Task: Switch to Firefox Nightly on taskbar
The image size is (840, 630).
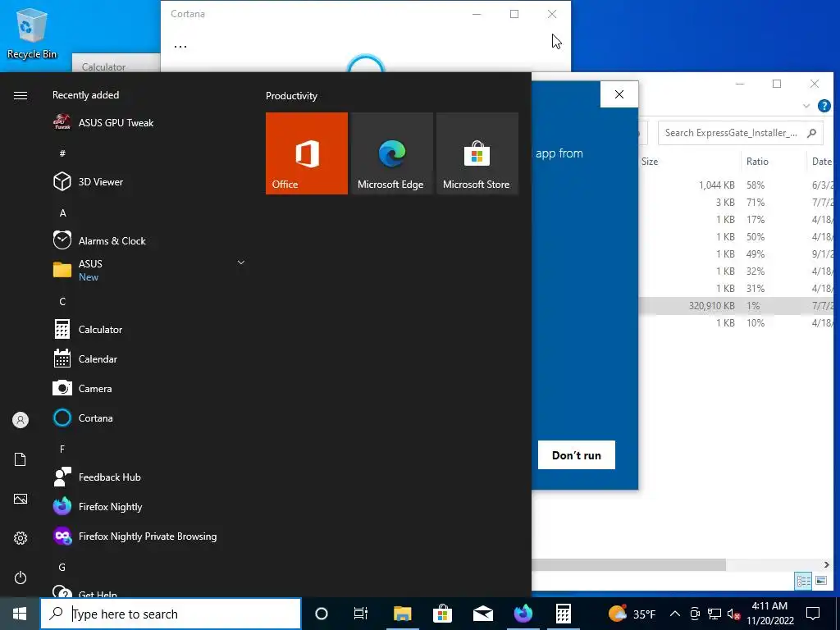Action: [x=523, y=614]
